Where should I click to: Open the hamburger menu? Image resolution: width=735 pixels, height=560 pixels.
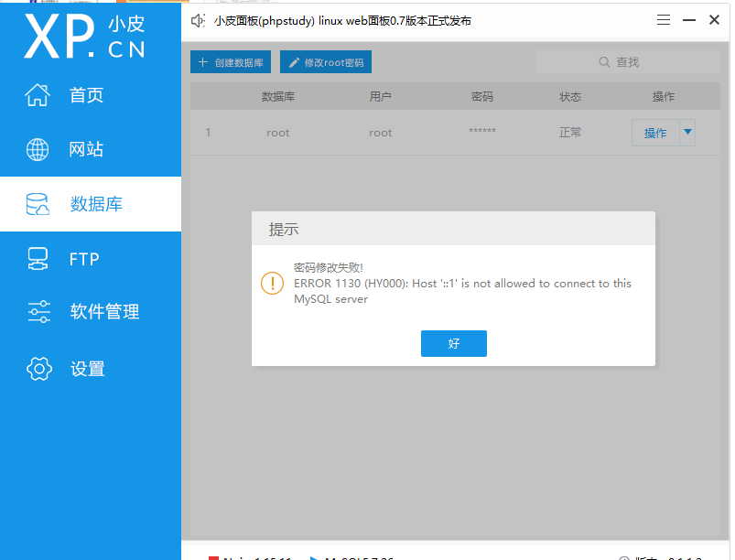pyautogui.click(x=663, y=20)
